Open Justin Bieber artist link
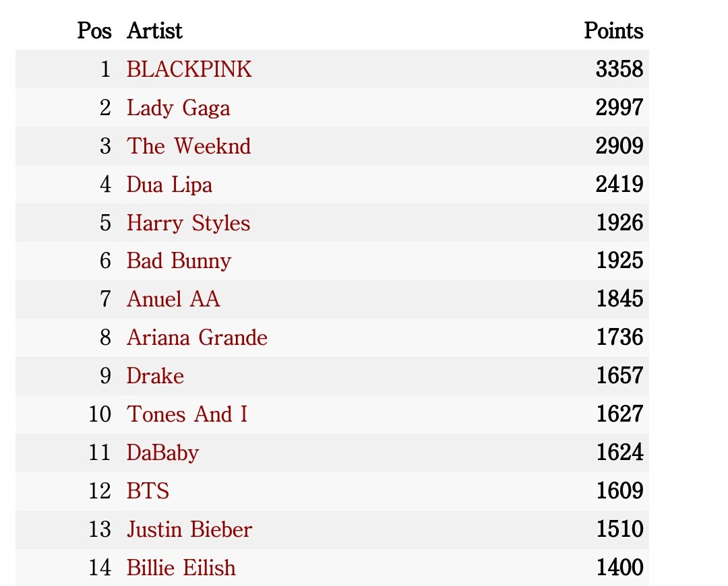This screenshot has height=586, width=728. (x=189, y=530)
